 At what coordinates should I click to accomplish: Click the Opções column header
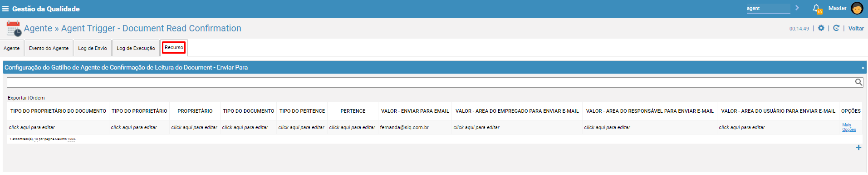(851, 111)
